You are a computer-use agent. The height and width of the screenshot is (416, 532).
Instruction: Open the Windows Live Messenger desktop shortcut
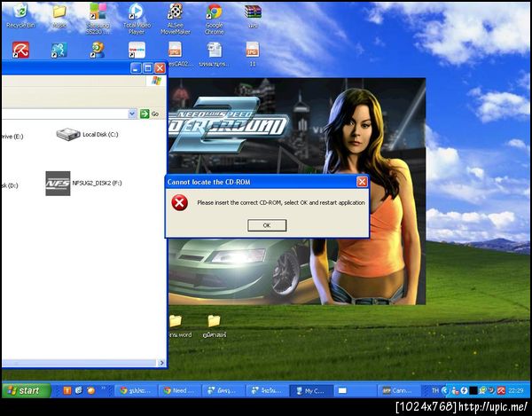98,50
